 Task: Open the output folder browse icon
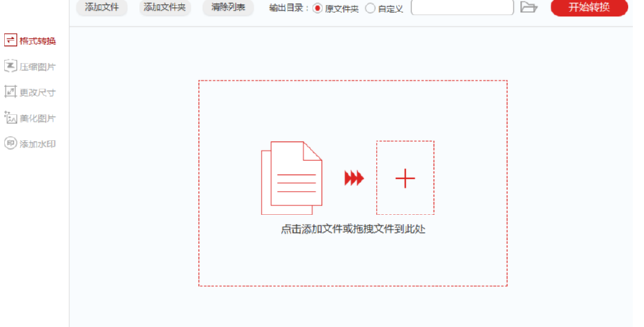[529, 7]
